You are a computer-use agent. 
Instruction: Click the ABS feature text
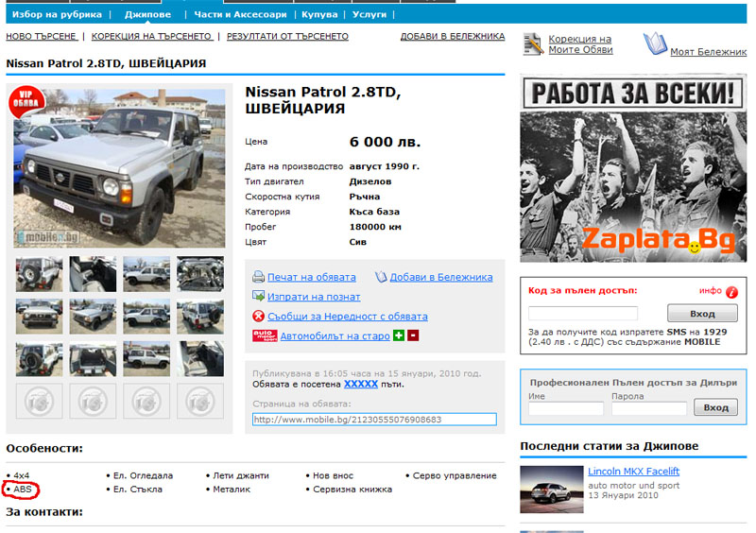(22, 490)
